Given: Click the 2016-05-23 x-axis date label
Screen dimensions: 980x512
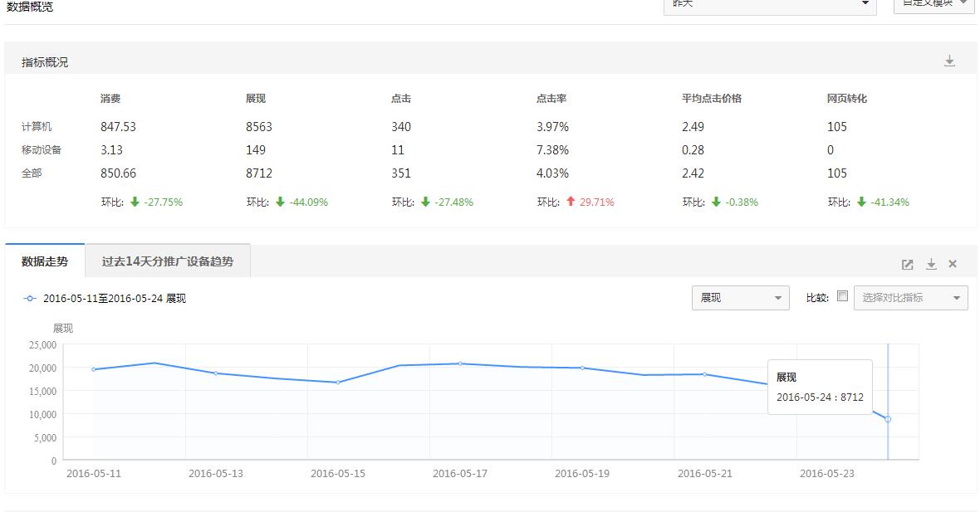Looking at the screenshot, I should pyautogui.click(x=827, y=473).
